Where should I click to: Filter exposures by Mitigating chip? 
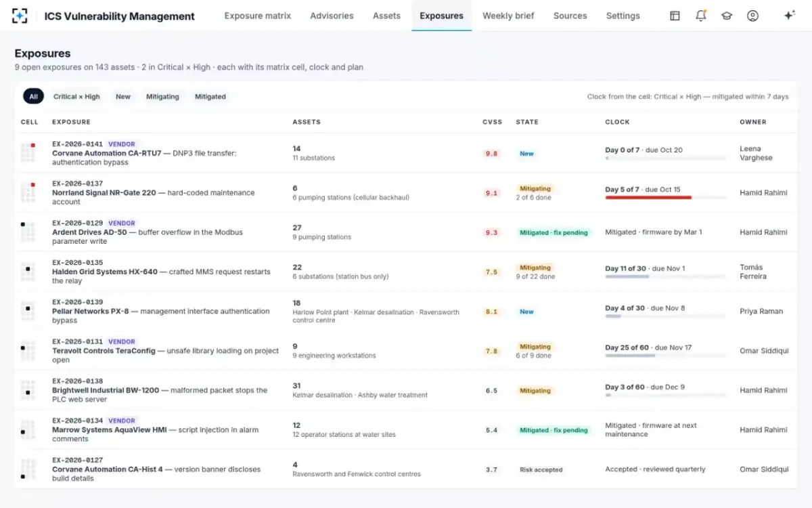tap(162, 97)
